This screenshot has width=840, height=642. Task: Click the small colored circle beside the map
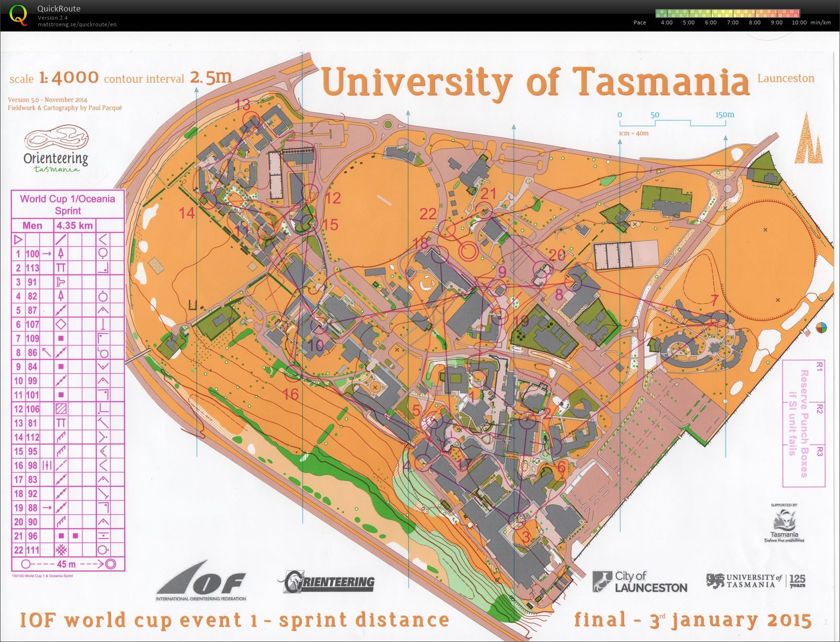pos(821,328)
